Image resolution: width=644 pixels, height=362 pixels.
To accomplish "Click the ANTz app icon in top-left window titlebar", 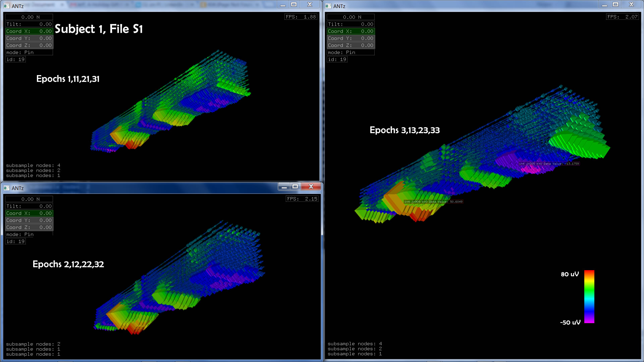I will coord(6,6).
